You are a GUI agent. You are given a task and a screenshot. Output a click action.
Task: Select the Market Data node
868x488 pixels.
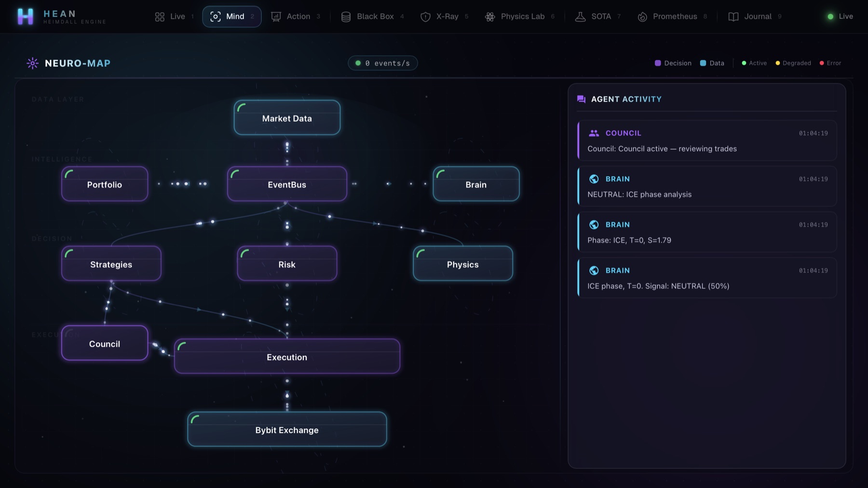(x=287, y=118)
